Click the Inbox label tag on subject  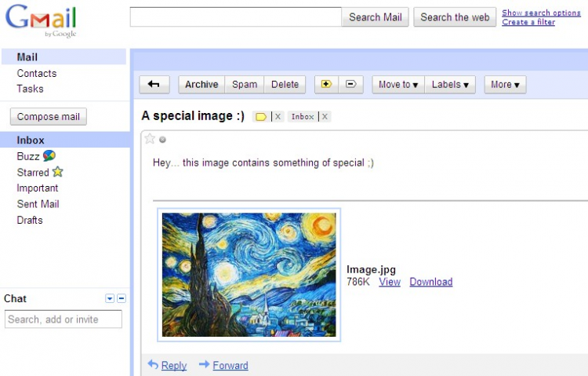point(303,117)
